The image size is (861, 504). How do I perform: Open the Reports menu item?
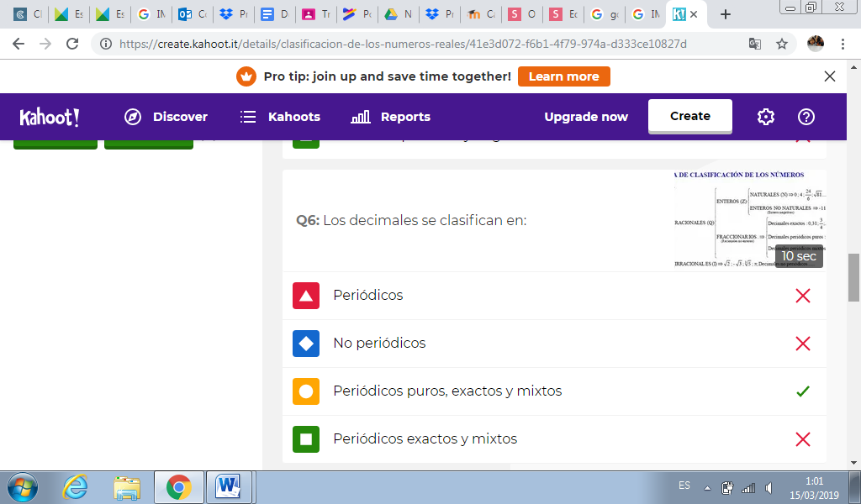point(405,117)
